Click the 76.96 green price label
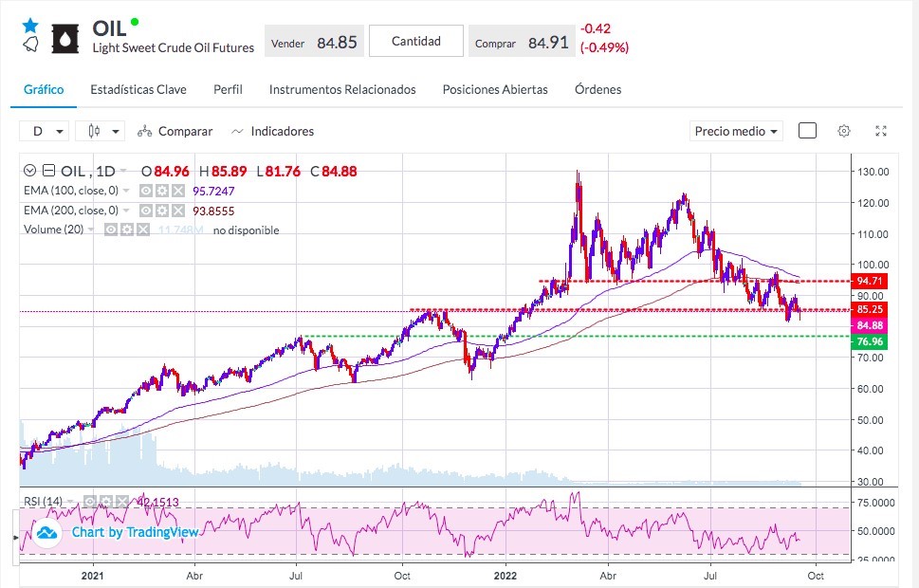This screenshot has width=919, height=588. click(870, 341)
